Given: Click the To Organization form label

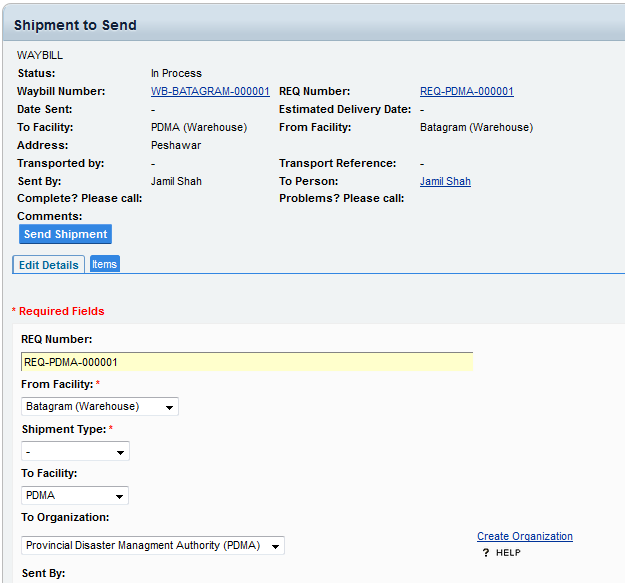Looking at the screenshot, I should tap(65, 518).
